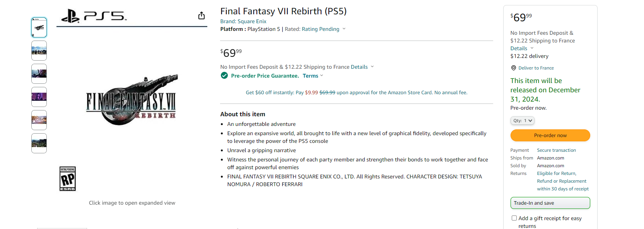Click image to open expanded view

(132, 202)
